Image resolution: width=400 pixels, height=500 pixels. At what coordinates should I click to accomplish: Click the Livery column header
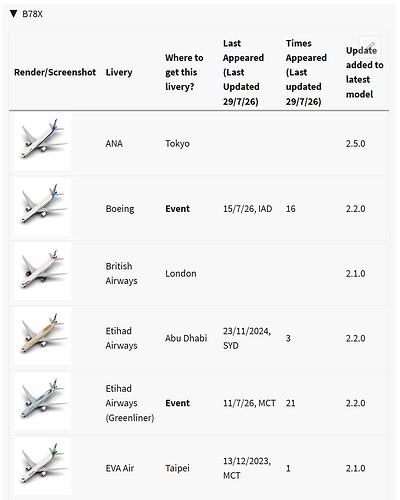[119, 72]
